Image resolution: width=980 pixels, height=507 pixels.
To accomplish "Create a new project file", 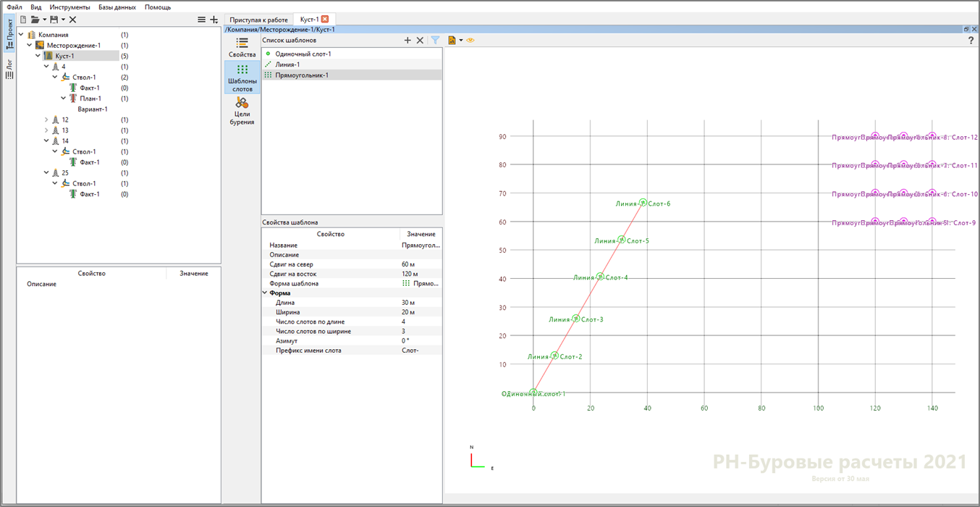I will tap(23, 20).
